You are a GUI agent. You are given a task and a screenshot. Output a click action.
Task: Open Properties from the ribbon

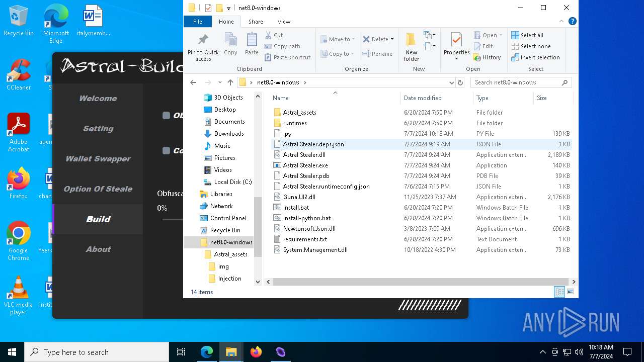pyautogui.click(x=456, y=46)
